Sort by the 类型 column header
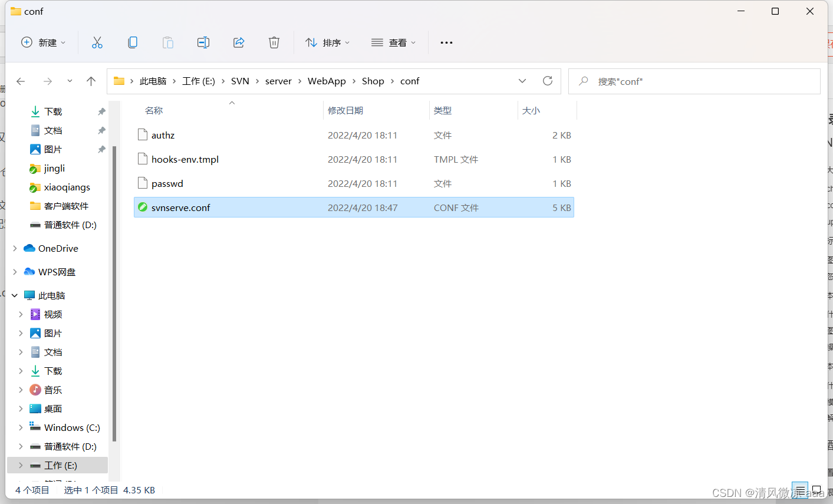Viewport: 833px width, 504px height. pyautogui.click(x=443, y=110)
